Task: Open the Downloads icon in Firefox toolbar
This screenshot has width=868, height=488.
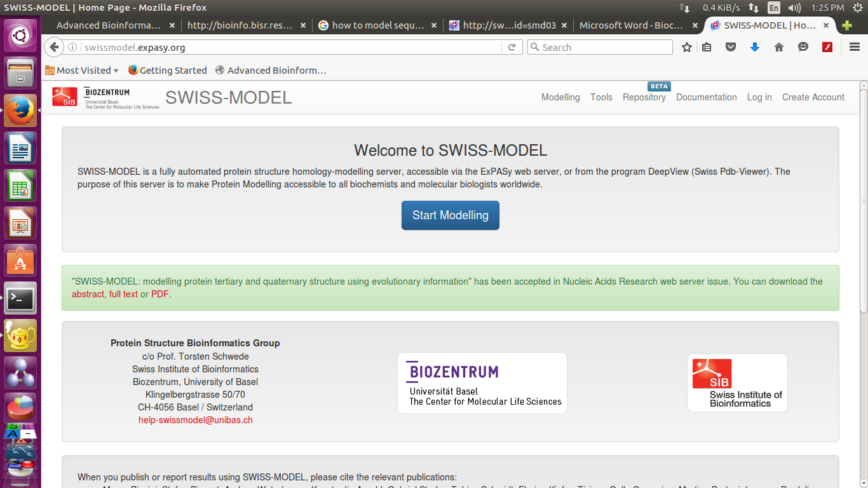Action: [x=754, y=47]
